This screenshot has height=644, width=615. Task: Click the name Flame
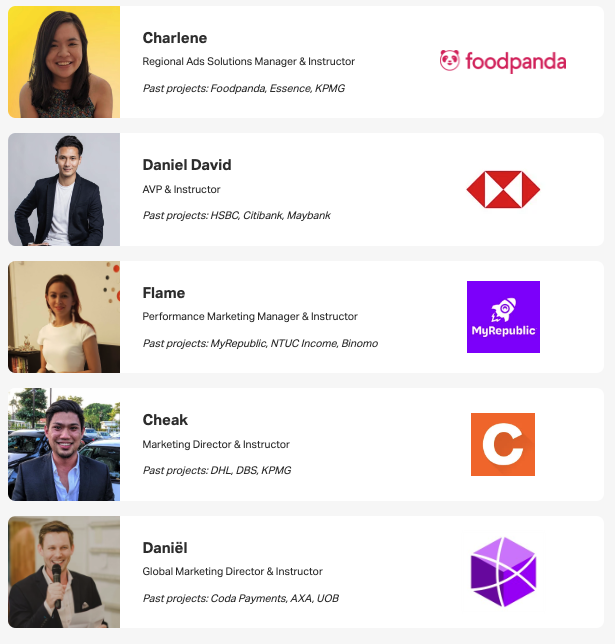(x=164, y=293)
